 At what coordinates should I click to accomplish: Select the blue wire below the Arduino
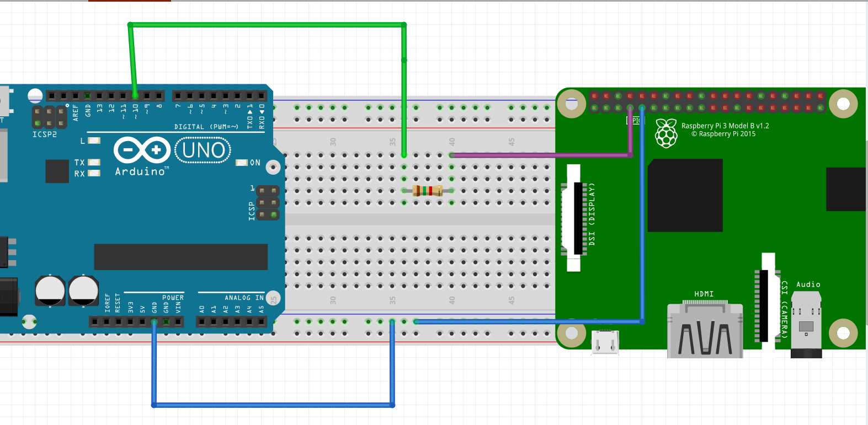tap(273, 405)
